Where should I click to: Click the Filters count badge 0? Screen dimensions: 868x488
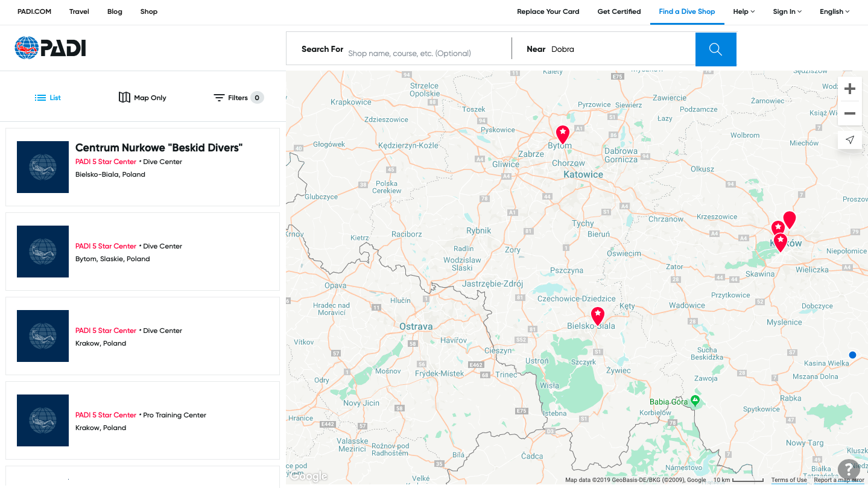pyautogui.click(x=257, y=98)
